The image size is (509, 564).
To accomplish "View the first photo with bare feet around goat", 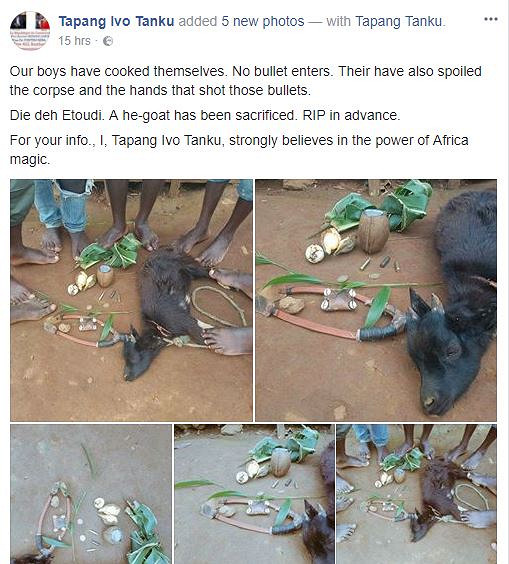I will coord(131,300).
